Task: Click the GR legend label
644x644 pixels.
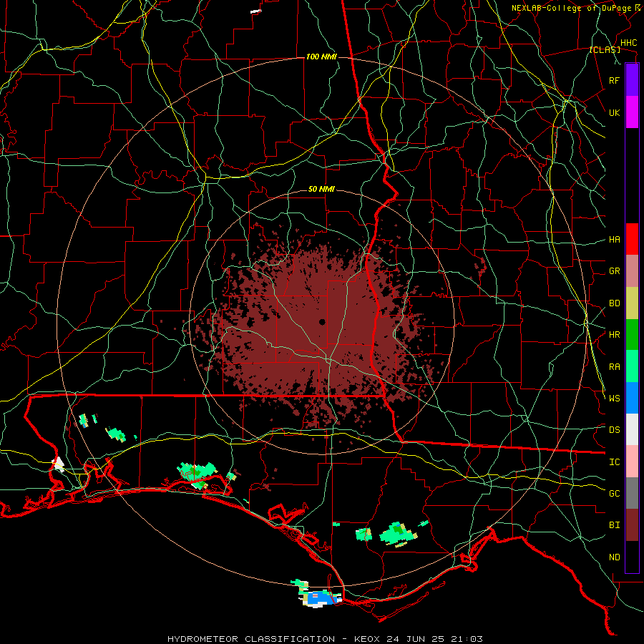Action: 614,271
